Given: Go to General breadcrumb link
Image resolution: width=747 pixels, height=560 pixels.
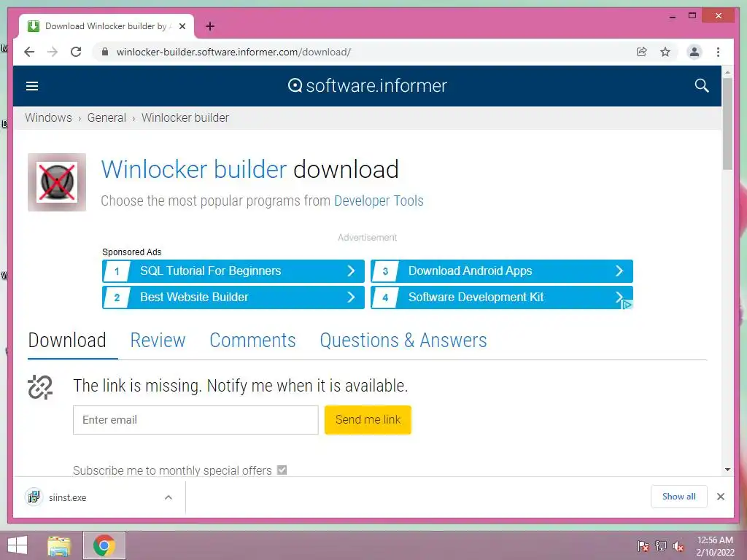Looking at the screenshot, I should 107,117.
